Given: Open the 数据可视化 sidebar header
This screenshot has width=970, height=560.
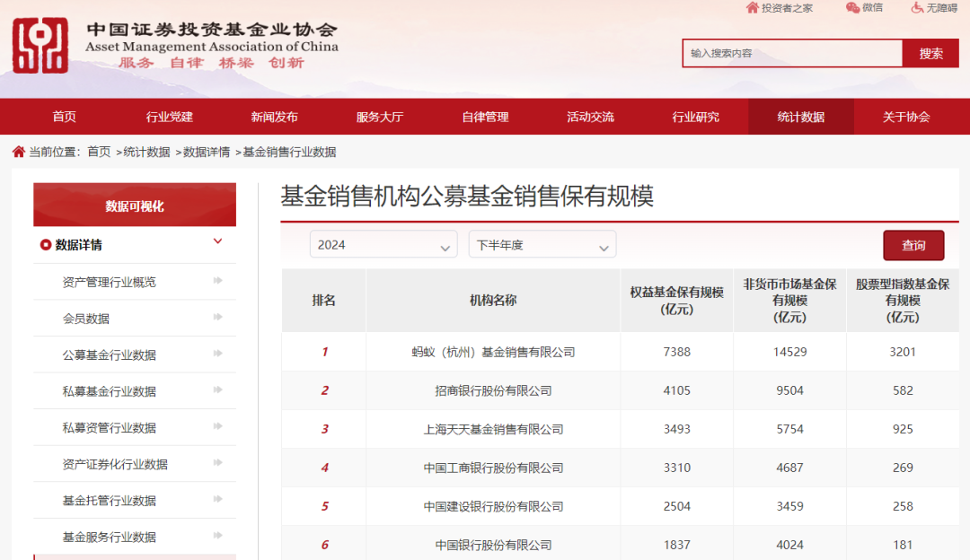Looking at the screenshot, I should click(135, 205).
